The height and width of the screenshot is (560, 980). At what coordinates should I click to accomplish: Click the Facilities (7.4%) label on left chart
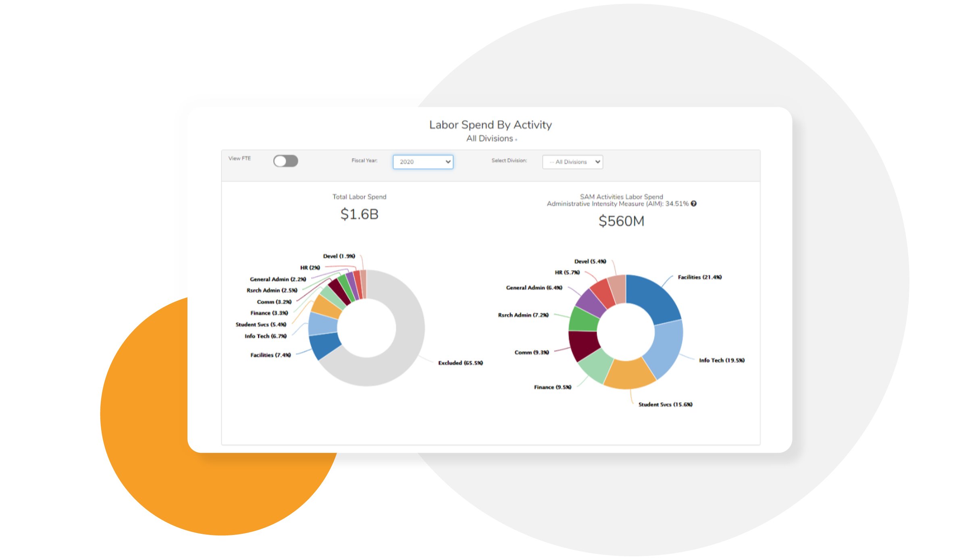pyautogui.click(x=270, y=355)
